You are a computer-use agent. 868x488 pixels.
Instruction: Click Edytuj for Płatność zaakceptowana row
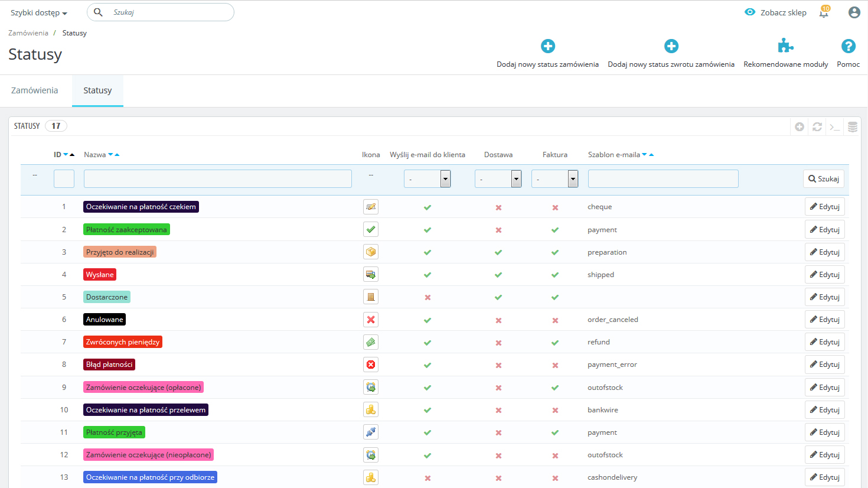click(824, 230)
